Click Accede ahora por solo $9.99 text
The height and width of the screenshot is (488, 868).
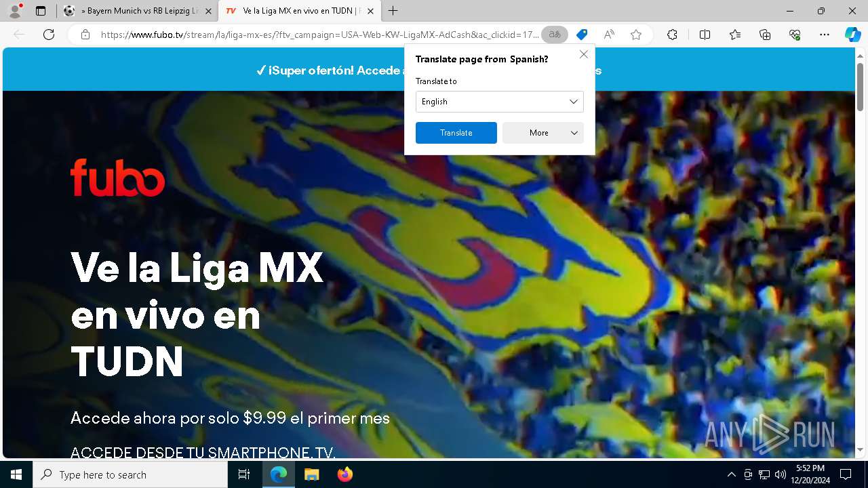tap(231, 418)
